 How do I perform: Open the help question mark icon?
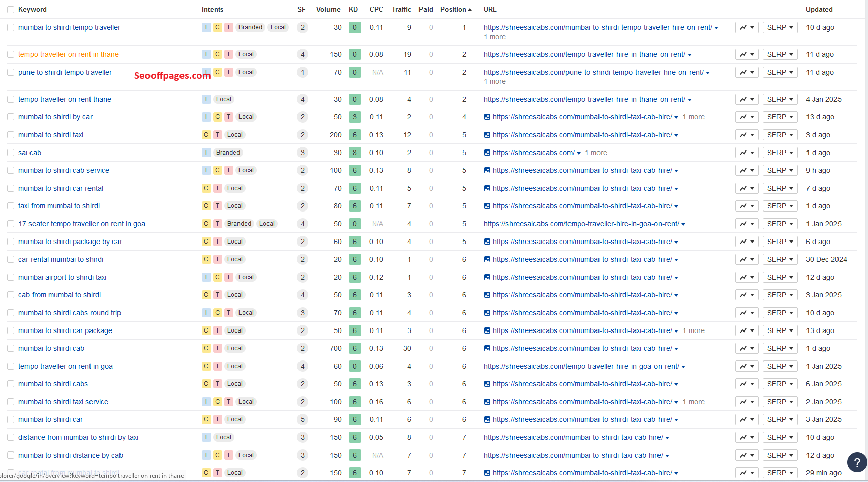pyautogui.click(x=857, y=462)
